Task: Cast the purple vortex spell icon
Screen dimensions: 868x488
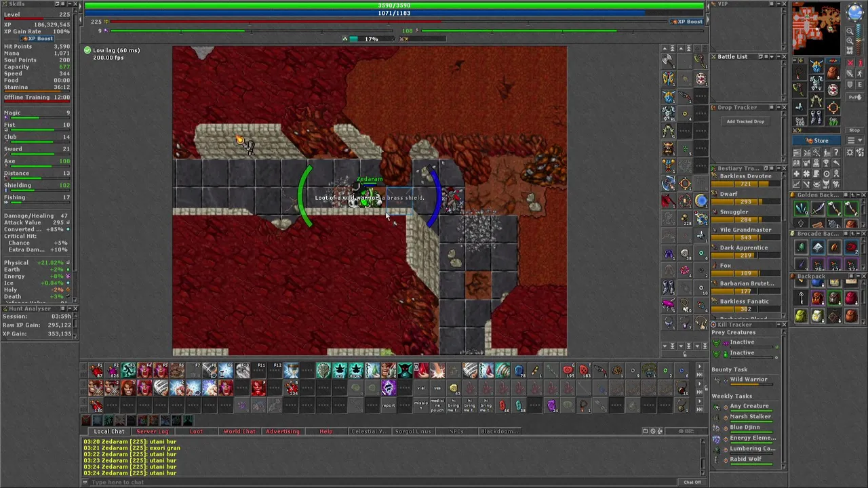Action: click(x=389, y=388)
